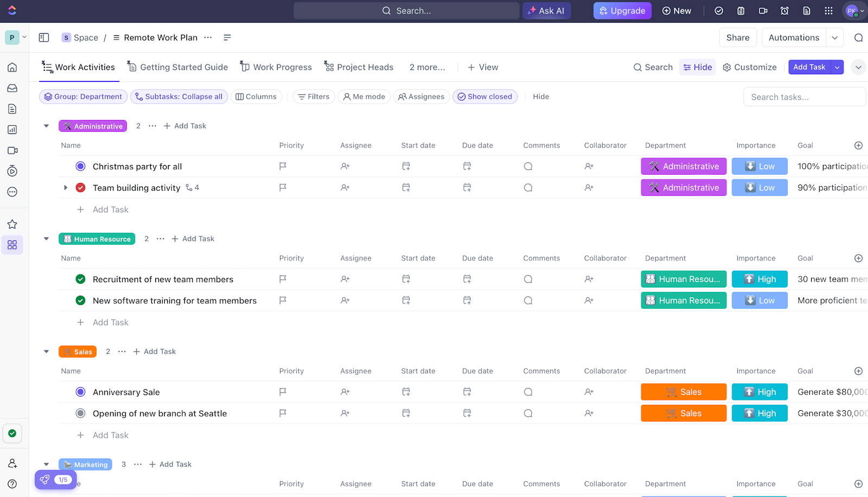Toggle status circle of Christmas party for all
This screenshot has height=497, width=868.
click(80, 167)
